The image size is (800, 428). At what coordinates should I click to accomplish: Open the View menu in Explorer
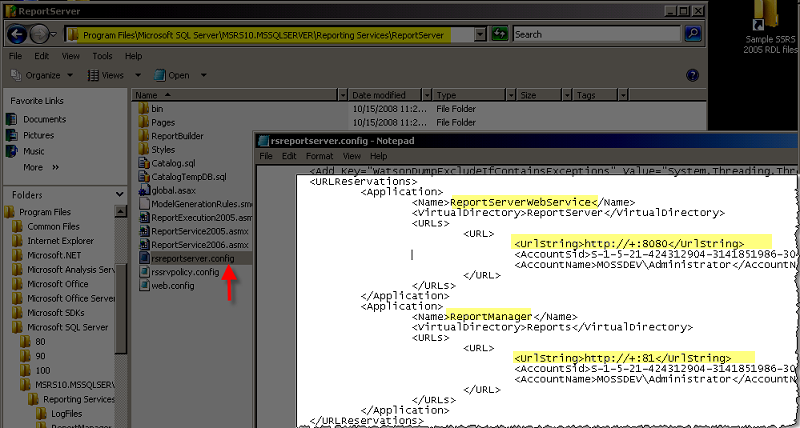click(70, 56)
